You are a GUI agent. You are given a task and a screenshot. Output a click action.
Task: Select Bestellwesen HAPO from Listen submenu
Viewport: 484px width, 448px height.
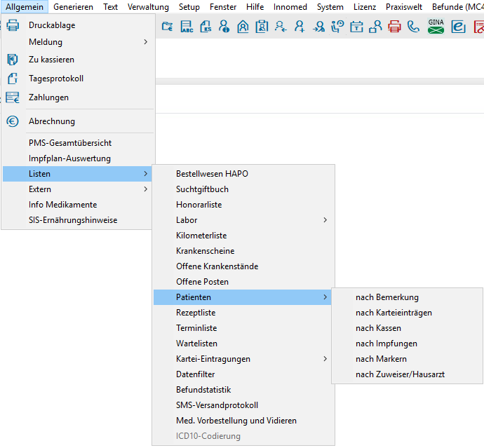tap(243, 174)
